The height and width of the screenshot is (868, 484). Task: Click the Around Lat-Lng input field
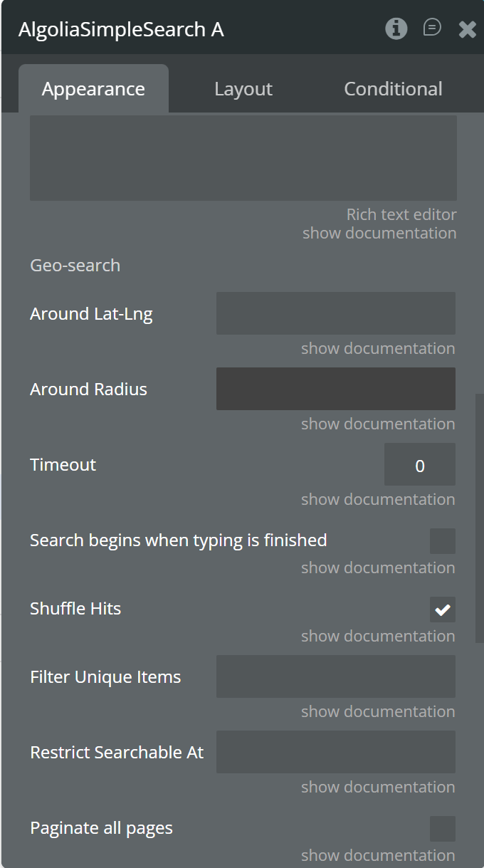tap(335, 313)
